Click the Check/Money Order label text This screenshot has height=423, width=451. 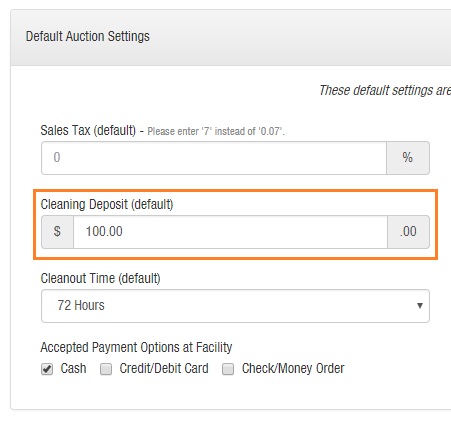(293, 369)
